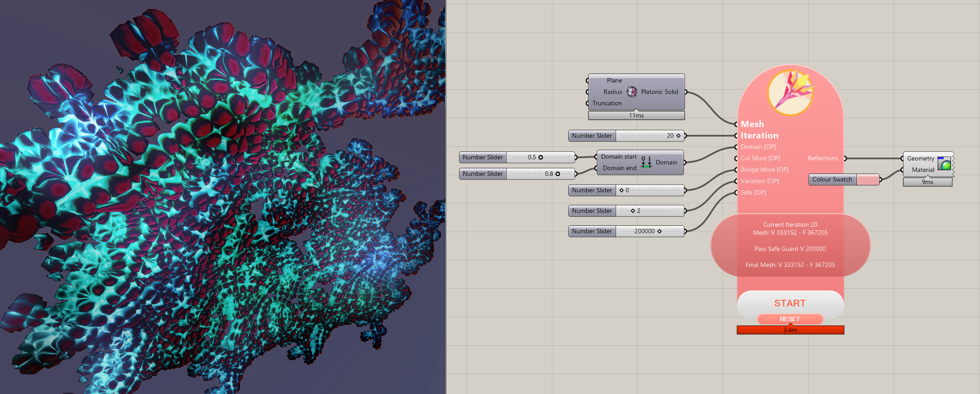The height and width of the screenshot is (394, 980).
Task: Click the Colour Swatch pink color box
Action: click(867, 180)
